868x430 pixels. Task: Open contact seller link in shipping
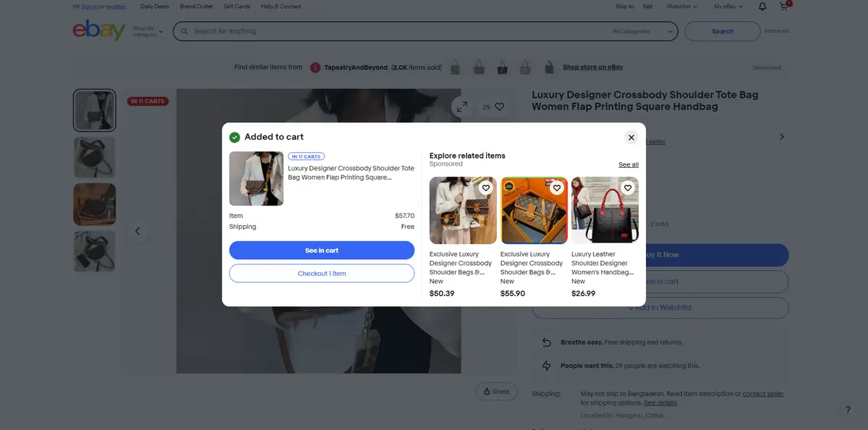pyautogui.click(x=762, y=394)
